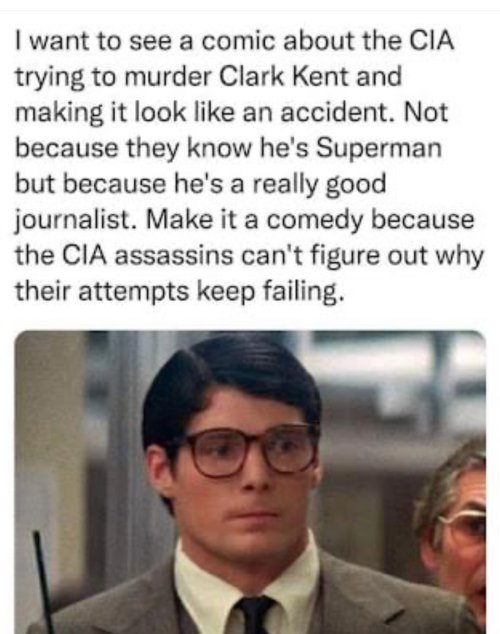Click the word "Superman" in the post

point(379,148)
